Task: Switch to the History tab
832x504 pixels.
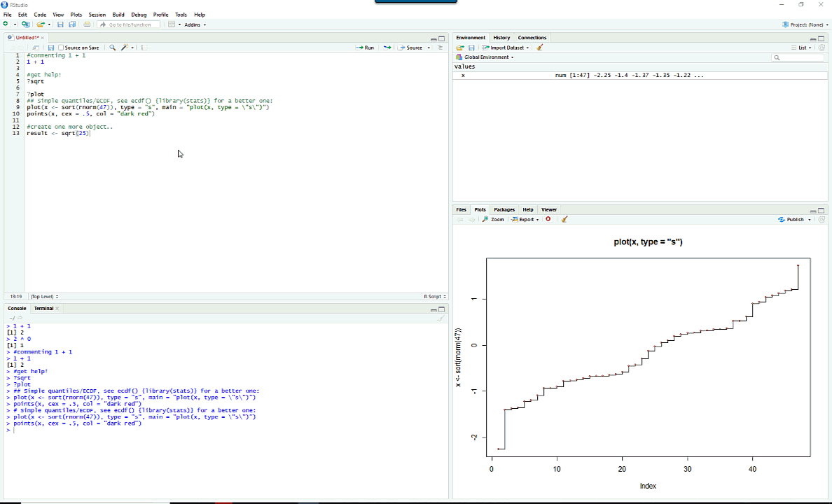Action: tap(501, 38)
